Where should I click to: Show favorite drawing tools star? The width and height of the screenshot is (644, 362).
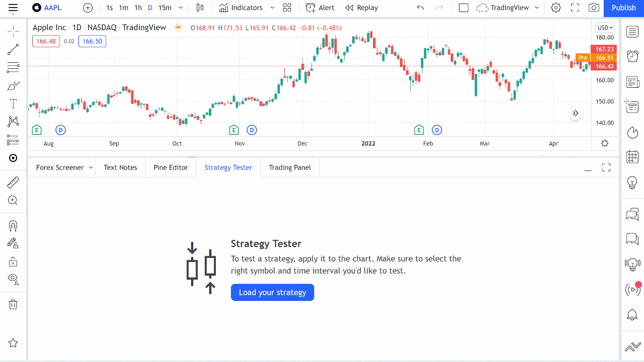(13, 343)
